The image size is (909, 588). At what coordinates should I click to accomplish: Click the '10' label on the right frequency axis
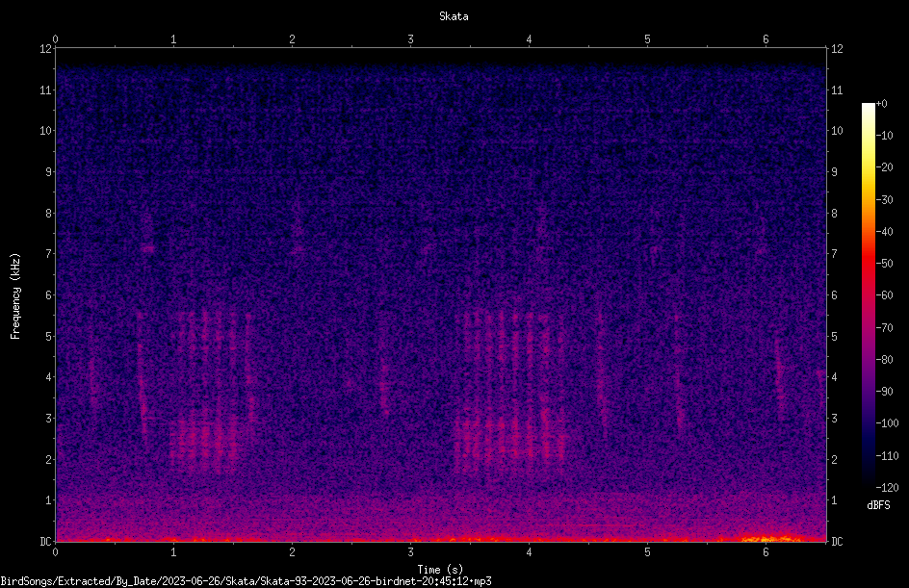click(837, 131)
